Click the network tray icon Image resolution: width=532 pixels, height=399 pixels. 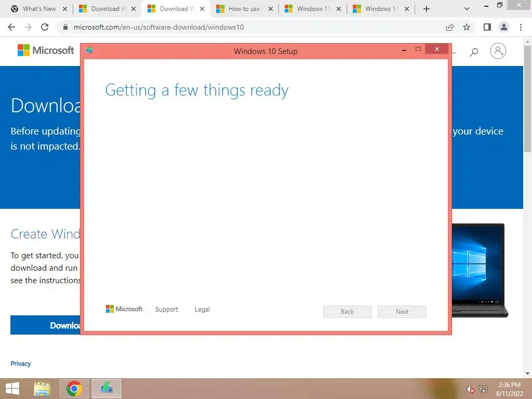(483, 389)
